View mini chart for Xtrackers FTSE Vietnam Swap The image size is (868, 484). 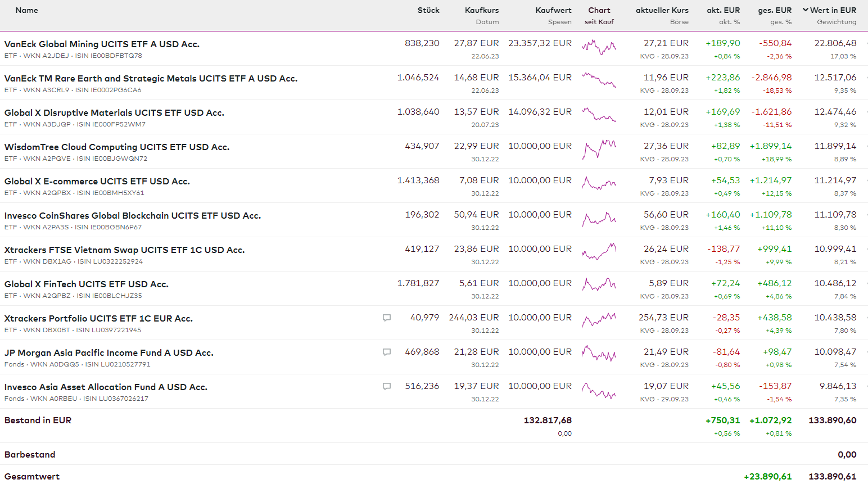(599, 252)
